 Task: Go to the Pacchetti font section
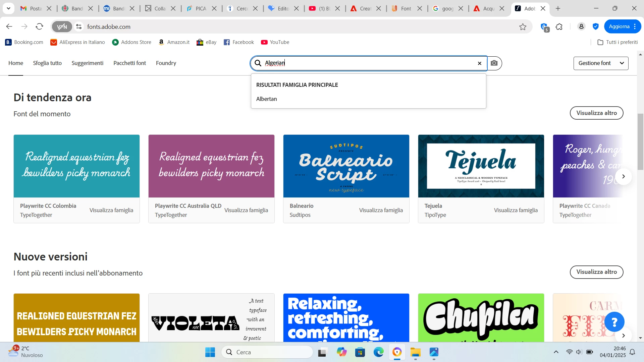click(129, 63)
